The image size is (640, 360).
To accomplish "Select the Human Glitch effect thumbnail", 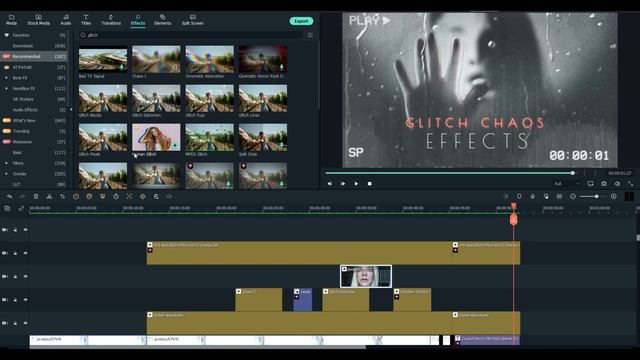I will tap(156, 138).
